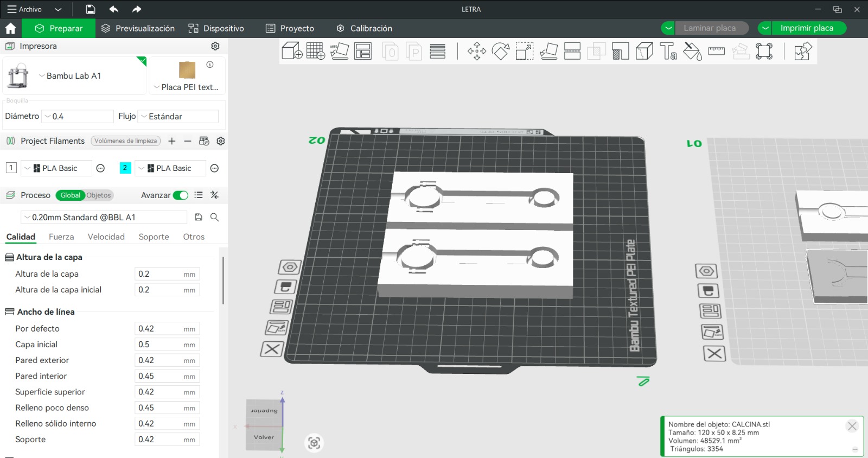Remove plate 01 with the X icon
Image resolution: width=868 pixels, height=458 pixels.
(714, 354)
